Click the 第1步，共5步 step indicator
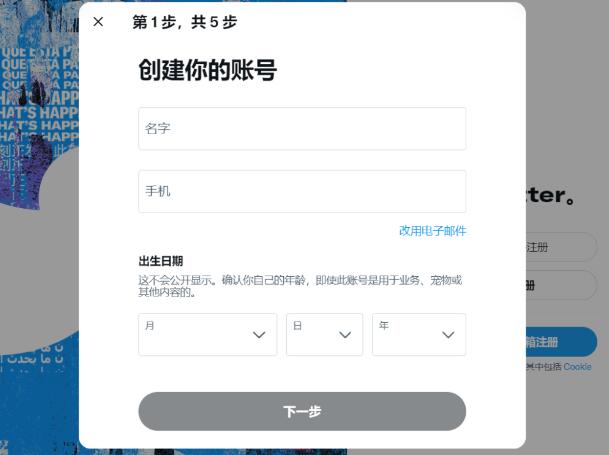This screenshot has height=455, width=609. [184, 22]
